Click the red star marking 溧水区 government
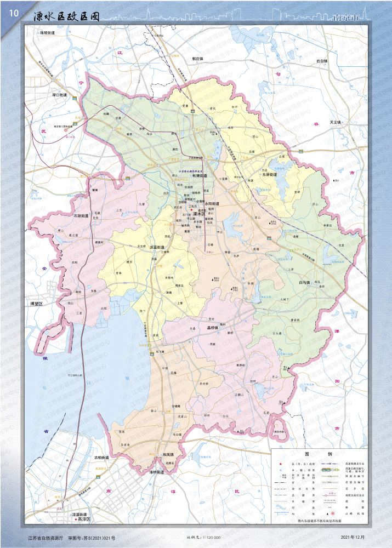This screenshot has height=548, width=392. point(191,210)
